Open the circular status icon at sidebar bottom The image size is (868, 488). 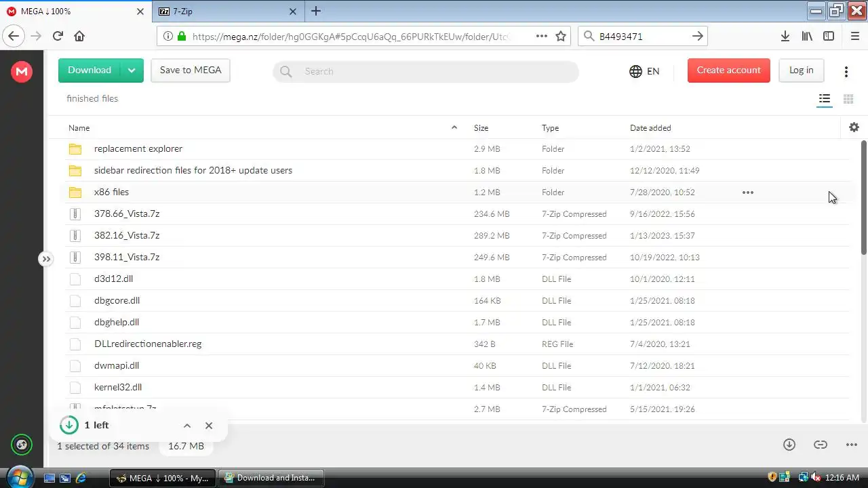22,445
